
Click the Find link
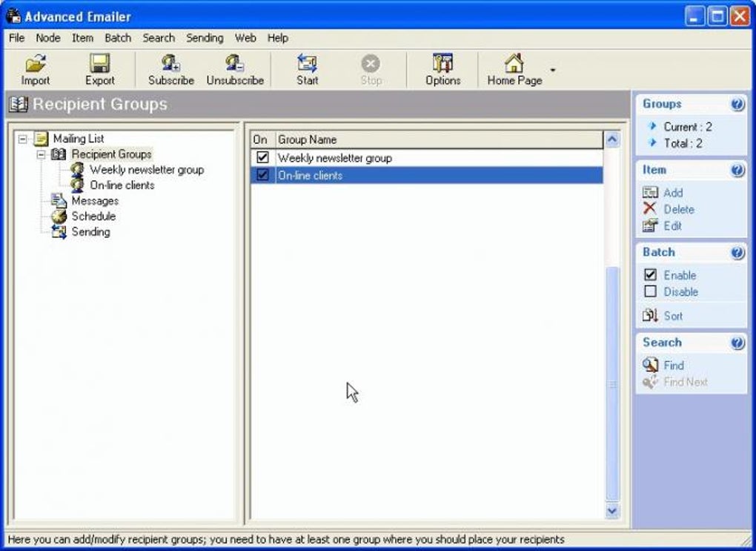point(674,366)
